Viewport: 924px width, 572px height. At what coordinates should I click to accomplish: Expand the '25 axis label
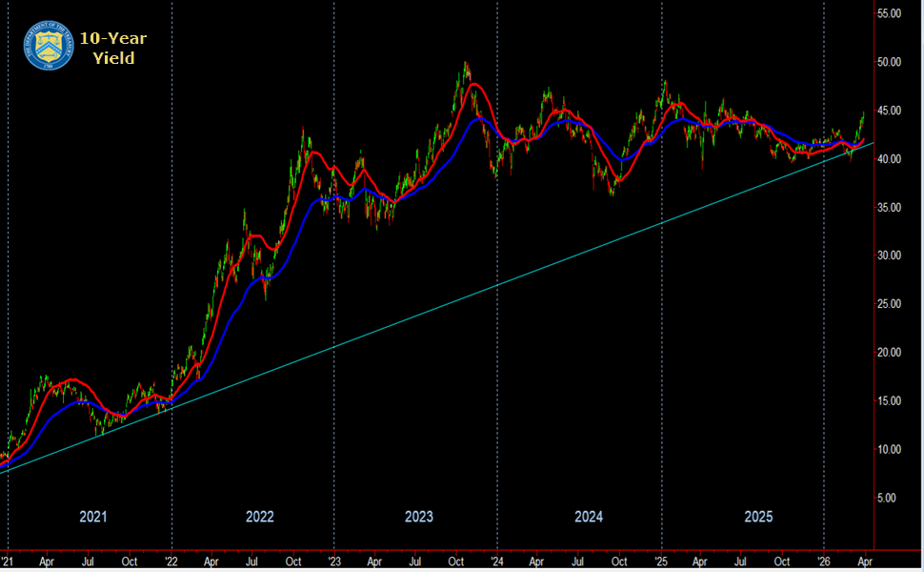tap(662, 562)
